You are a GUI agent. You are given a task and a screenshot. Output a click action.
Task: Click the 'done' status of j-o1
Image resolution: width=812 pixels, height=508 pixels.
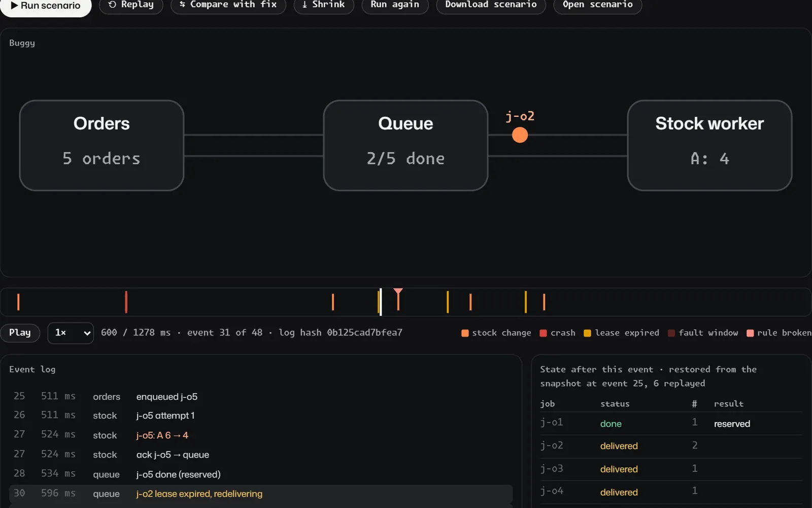(x=611, y=424)
